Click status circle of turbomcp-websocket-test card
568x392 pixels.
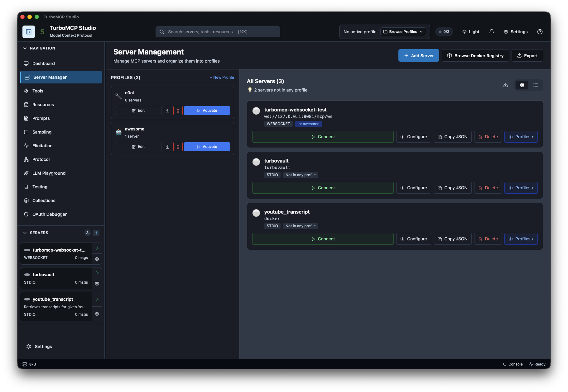pos(256,111)
